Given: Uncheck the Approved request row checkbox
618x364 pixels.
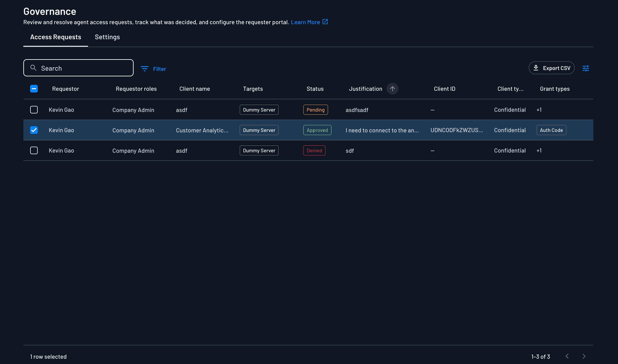Looking at the screenshot, I should tap(34, 130).
